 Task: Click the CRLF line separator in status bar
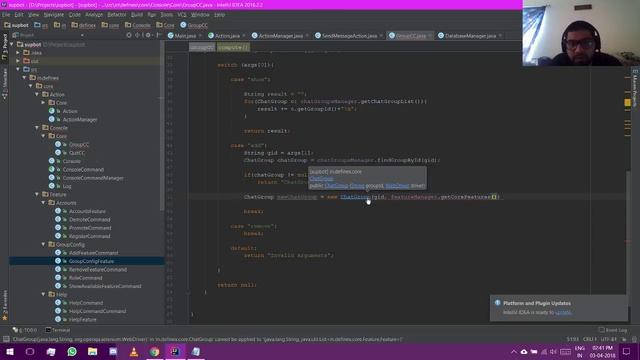(589, 339)
